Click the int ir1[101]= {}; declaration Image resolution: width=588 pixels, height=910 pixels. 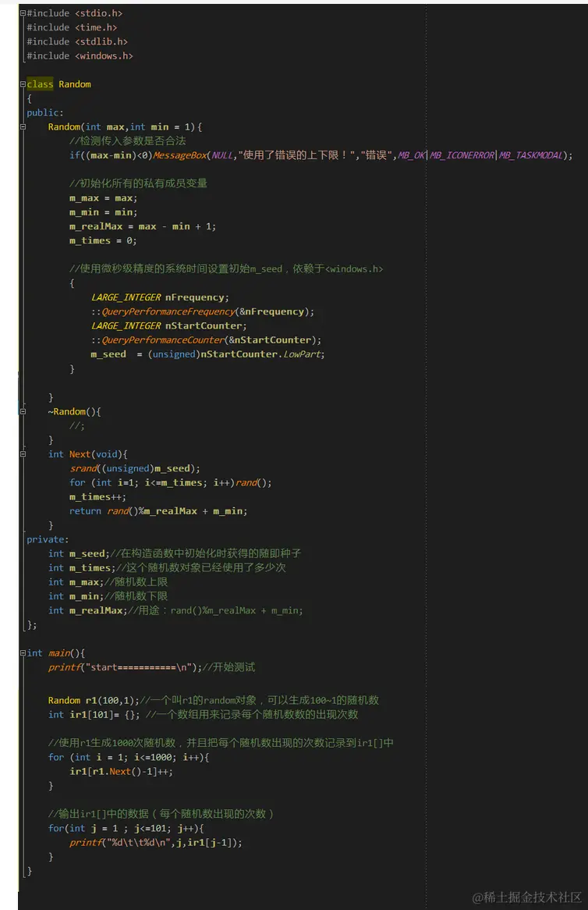(94, 714)
